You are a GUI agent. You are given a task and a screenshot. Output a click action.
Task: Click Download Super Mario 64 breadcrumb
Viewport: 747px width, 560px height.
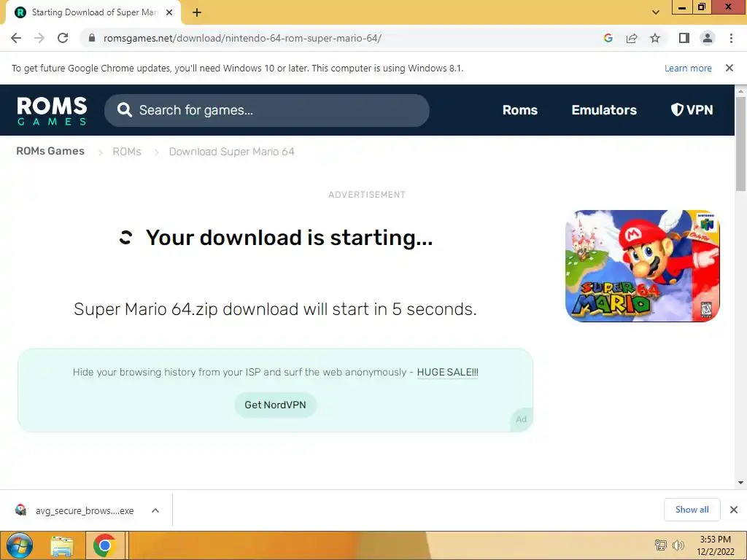click(x=231, y=152)
